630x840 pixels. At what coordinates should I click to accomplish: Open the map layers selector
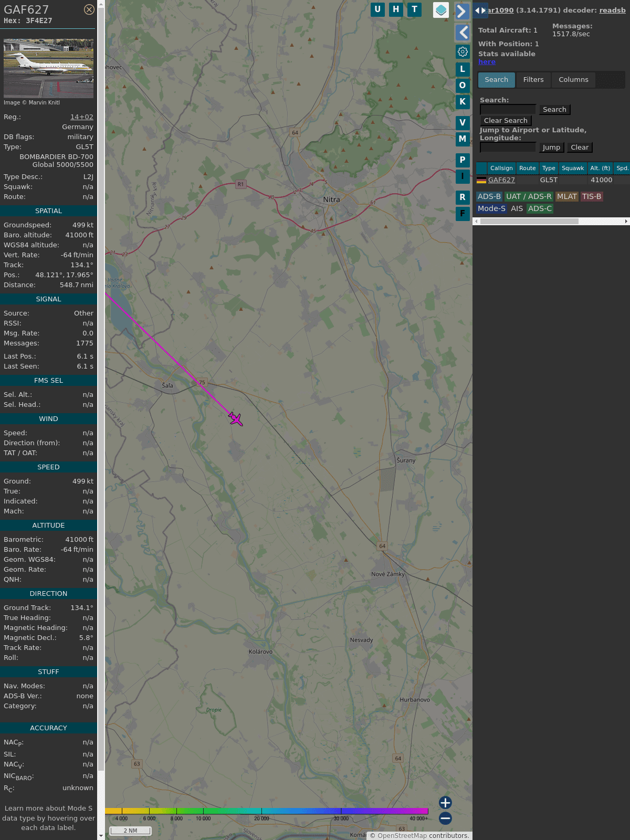[x=441, y=10]
